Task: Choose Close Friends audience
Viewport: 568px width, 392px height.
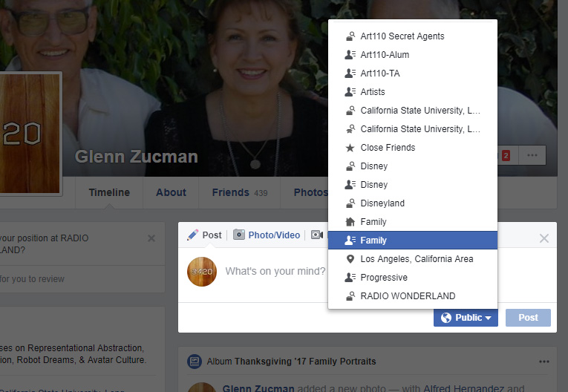Action: [413, 148]
